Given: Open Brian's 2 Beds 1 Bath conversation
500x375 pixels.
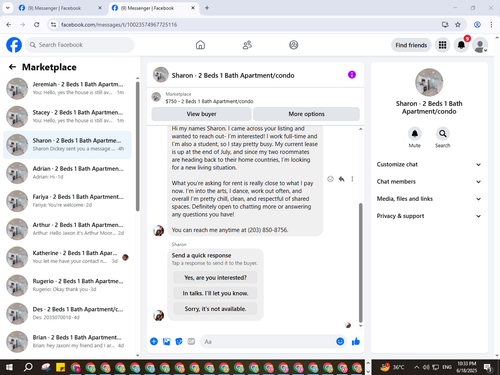Looking at the screenshot, I should point(67,342).
